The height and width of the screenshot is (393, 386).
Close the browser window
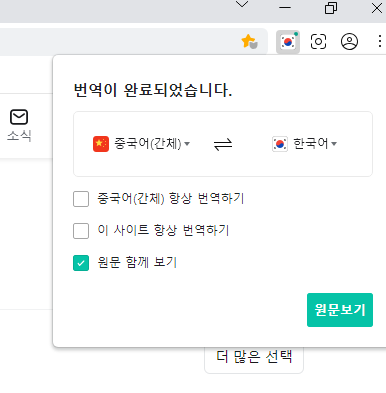pos(377,8)
